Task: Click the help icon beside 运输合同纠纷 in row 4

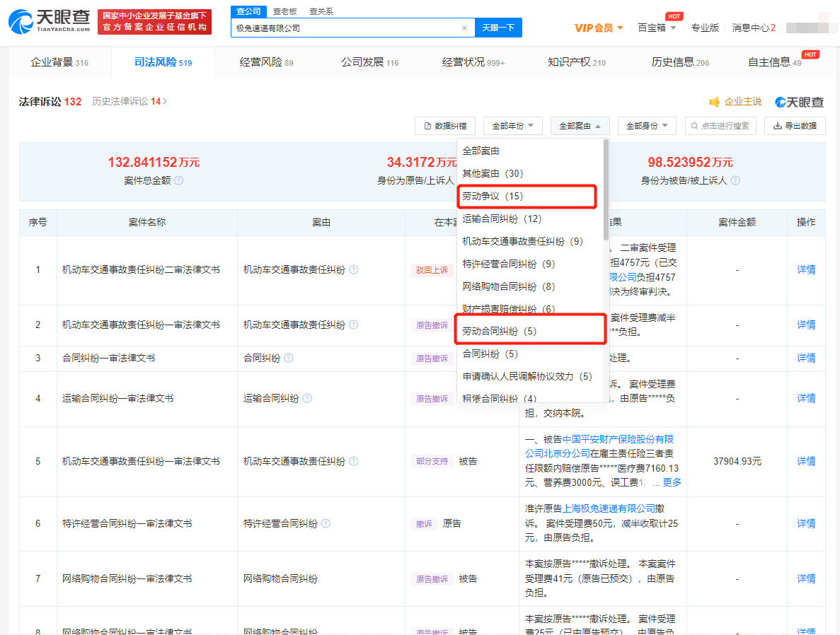Action: coord(307,398)
